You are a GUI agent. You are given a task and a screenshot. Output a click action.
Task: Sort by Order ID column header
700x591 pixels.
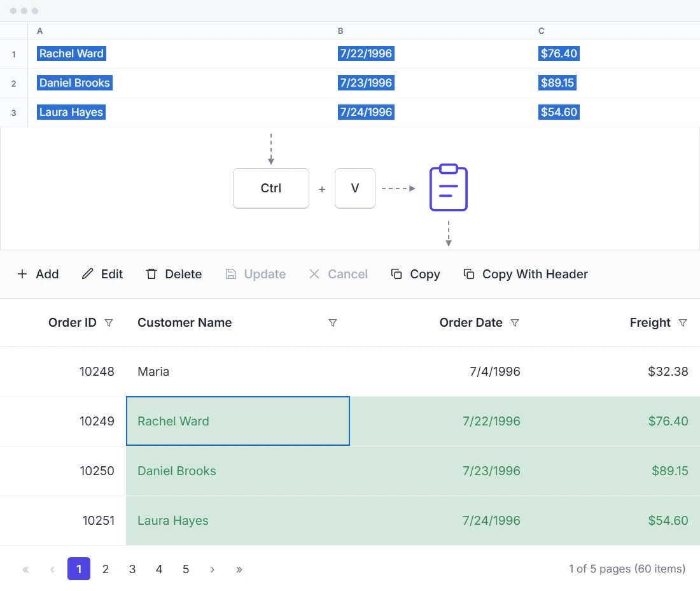(x=73, y=322)
